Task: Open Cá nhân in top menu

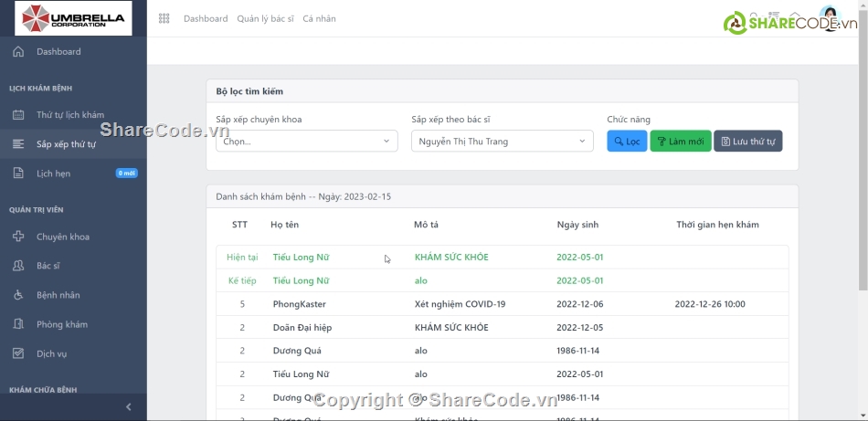Action: [319, 18]
